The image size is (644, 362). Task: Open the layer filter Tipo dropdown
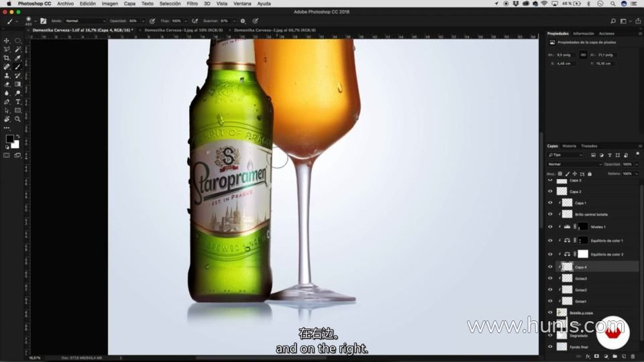click(565, 155)
